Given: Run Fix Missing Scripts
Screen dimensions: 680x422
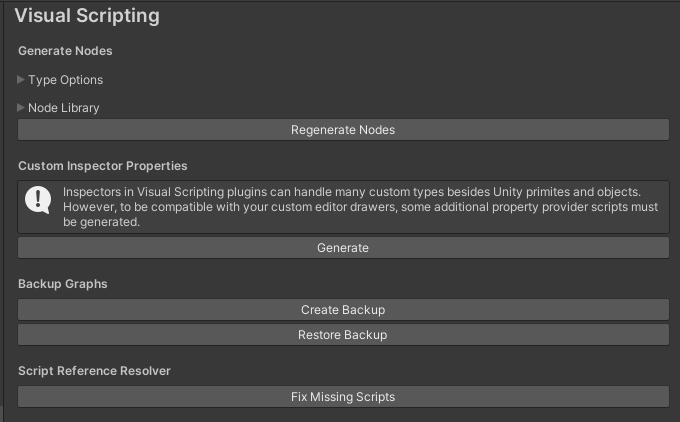Looking at the screenshot, I should point(343,397).
